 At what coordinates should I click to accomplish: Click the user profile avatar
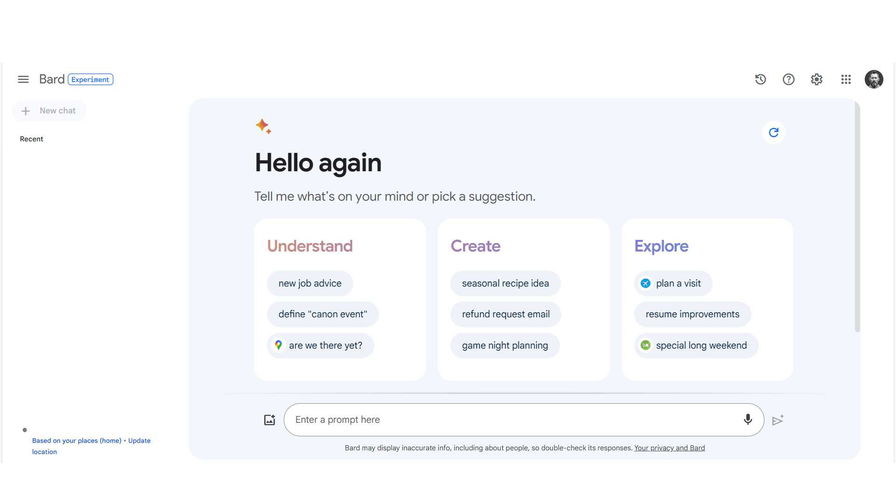[874, 80]
